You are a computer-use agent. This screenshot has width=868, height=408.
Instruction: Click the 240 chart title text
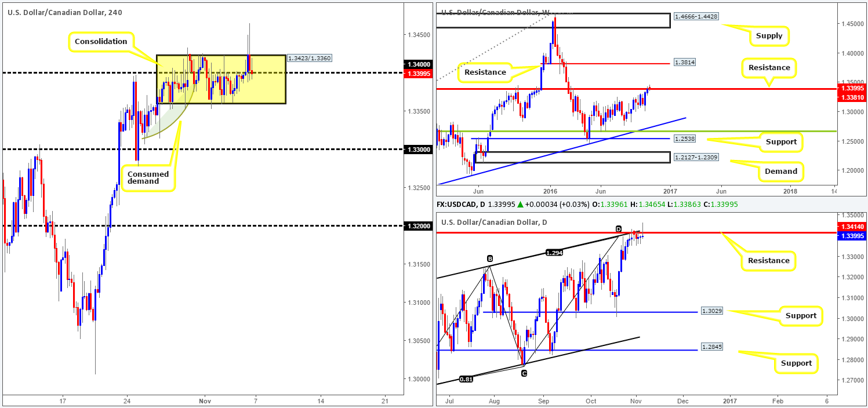65,12
